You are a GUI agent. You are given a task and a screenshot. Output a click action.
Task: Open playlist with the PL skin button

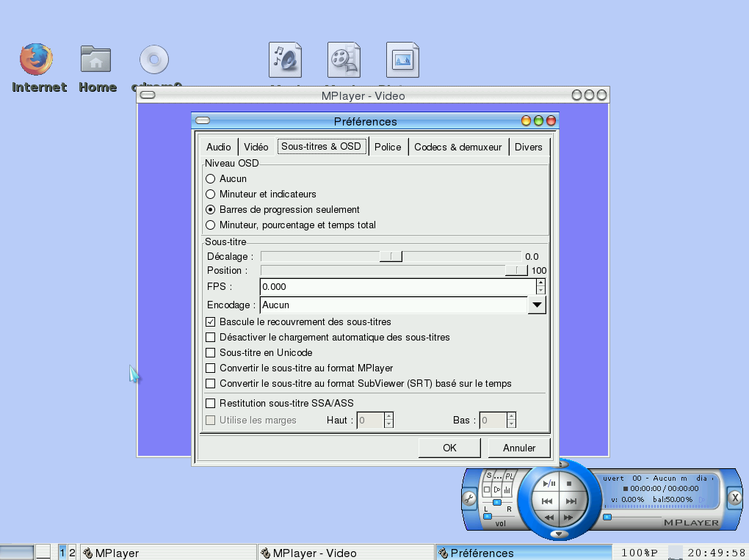[x=509, y=476]
